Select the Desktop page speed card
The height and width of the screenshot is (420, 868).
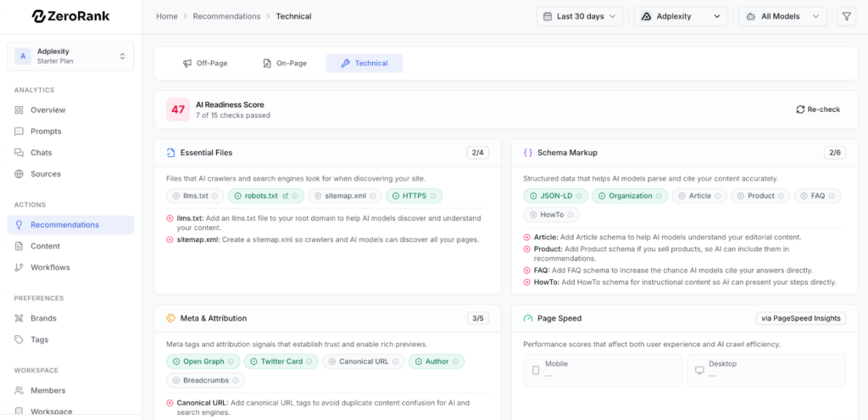tap(766, 369)
